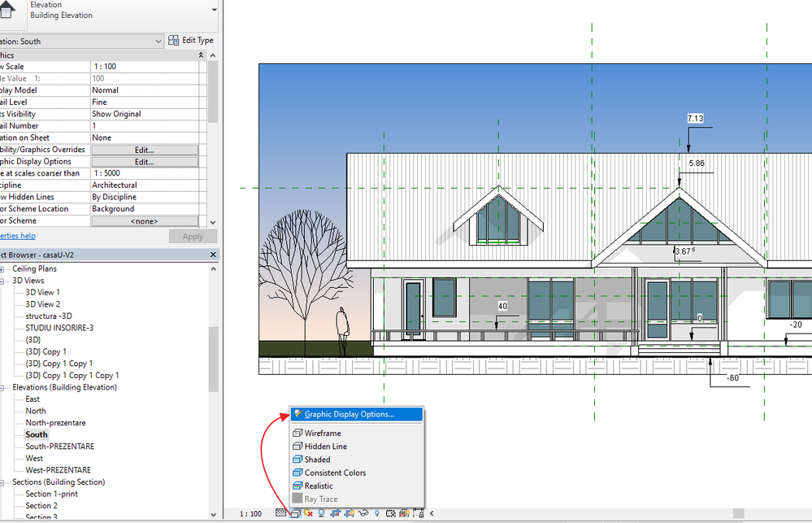Screen dimensions: 812x523
Task: Click Edit for Visibility/Graphics Overrides
Action: tap(144, 149)
